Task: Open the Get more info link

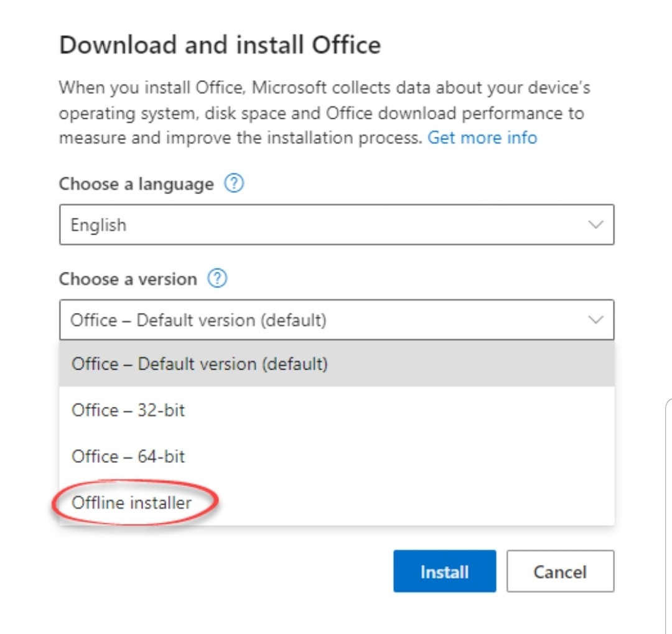Action: (x=482, y=138)
